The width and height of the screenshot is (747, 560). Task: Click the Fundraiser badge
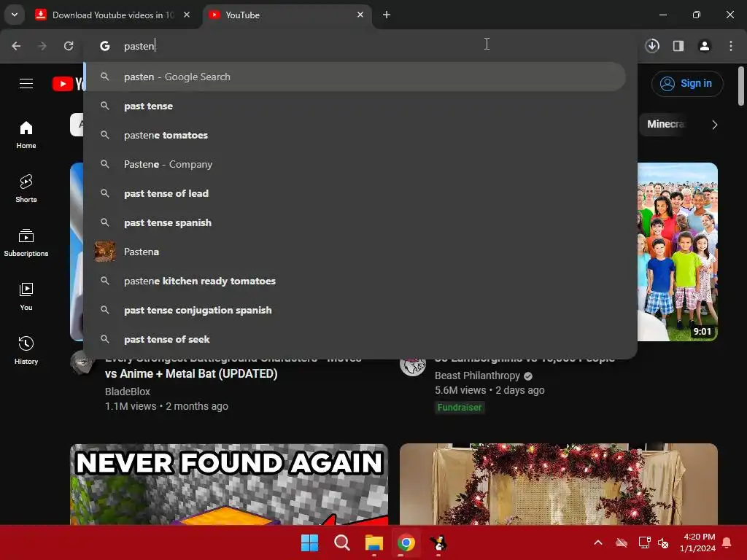tap(460, 407)
